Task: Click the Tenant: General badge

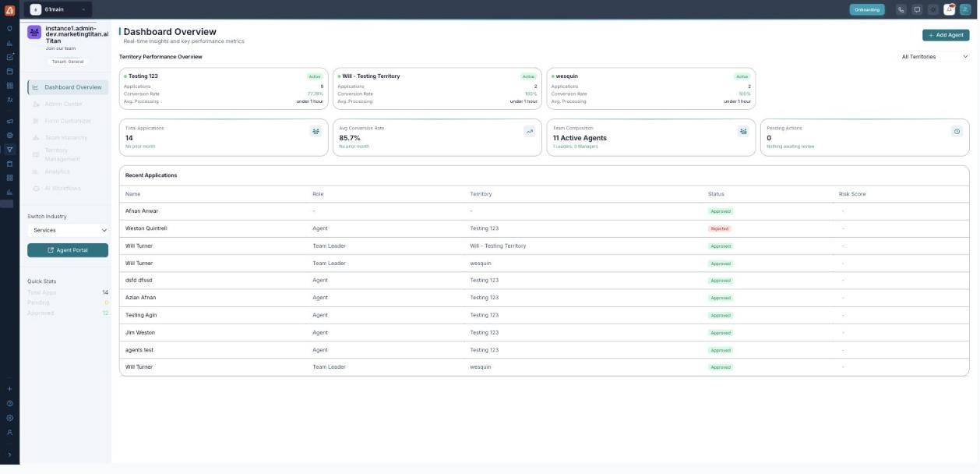Action: pos(67,62)
